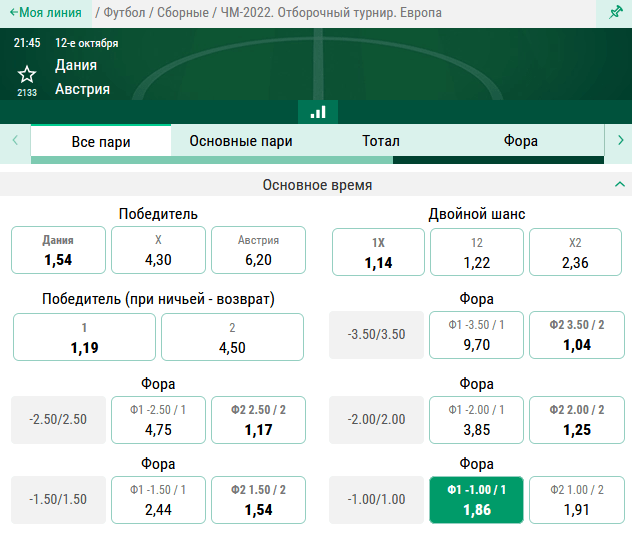
Task: Click Победитель (при ничьей - возврат) heading
Action: [x=158, y=299]
